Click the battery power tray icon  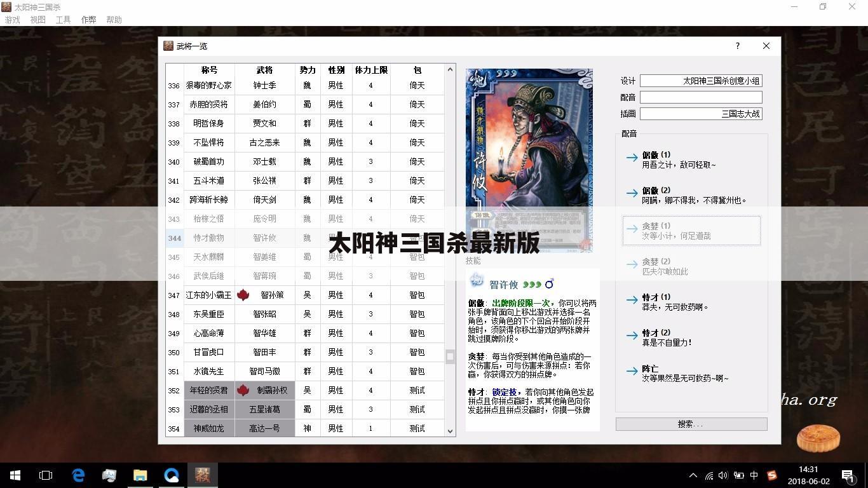point(738,475)
